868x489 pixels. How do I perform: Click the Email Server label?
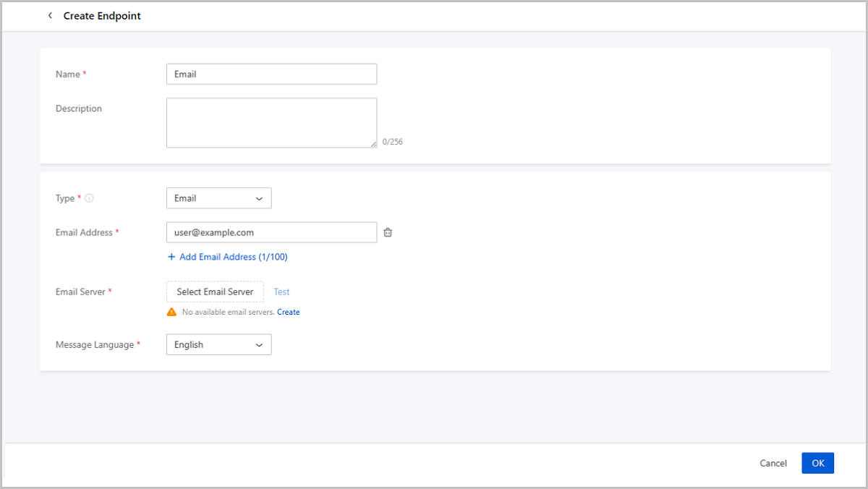tap(81, 292)
